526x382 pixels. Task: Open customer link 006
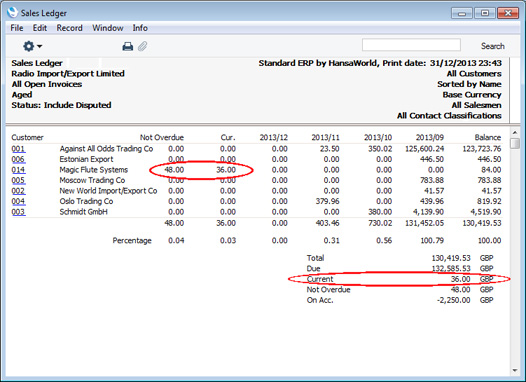click(x=18, y=159)
